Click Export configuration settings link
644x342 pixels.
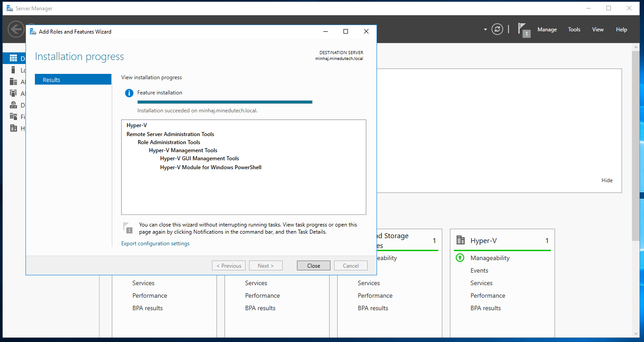point(155,244)
